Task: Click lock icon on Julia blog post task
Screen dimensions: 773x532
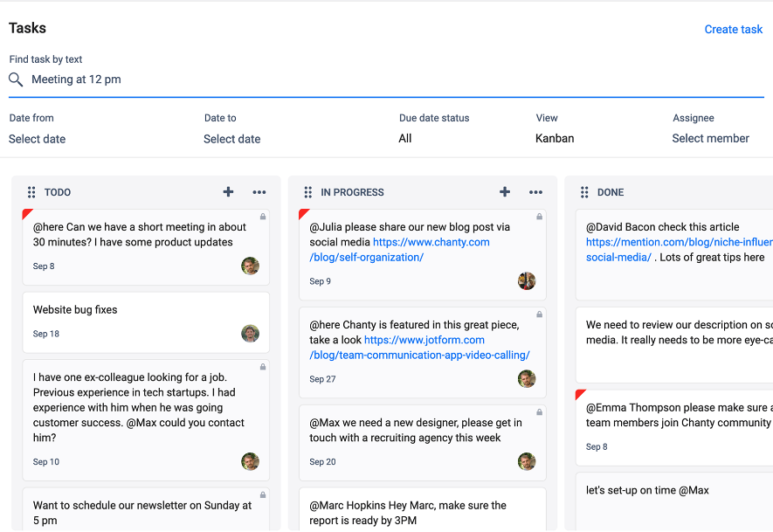Action: click(539, 217)
